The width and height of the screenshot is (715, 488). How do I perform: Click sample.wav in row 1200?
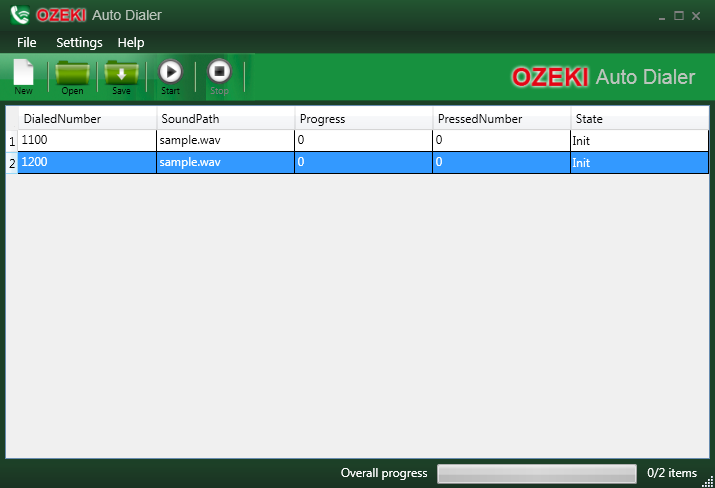(x=225, y=162)
